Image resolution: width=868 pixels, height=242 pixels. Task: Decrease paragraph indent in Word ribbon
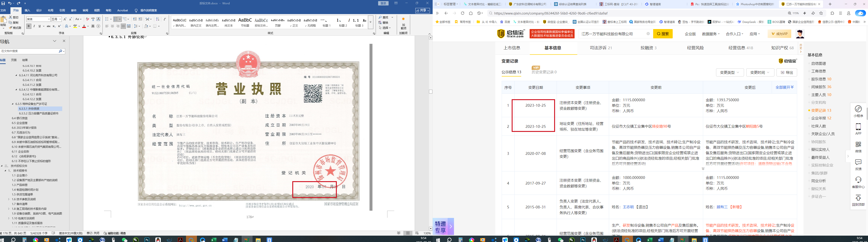pyautogui.click(x=135, y=19)
